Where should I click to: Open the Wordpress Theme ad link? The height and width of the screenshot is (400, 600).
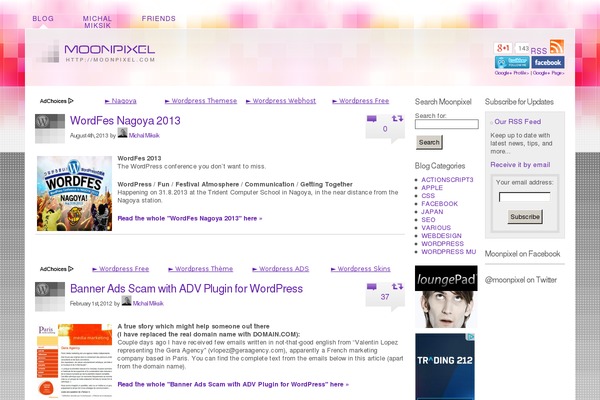point(201,269)
